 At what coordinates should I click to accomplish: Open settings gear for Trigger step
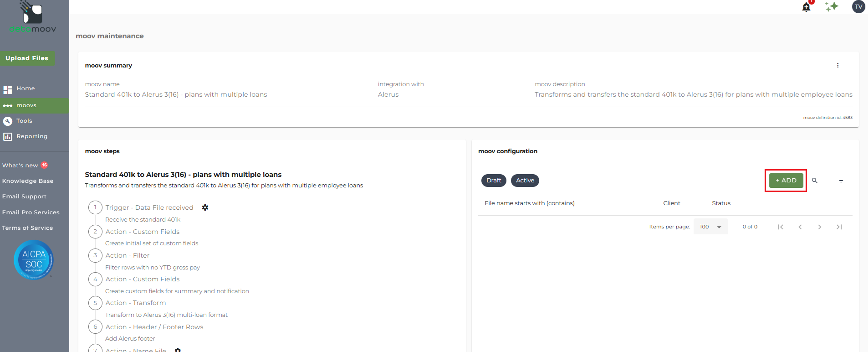205,207
